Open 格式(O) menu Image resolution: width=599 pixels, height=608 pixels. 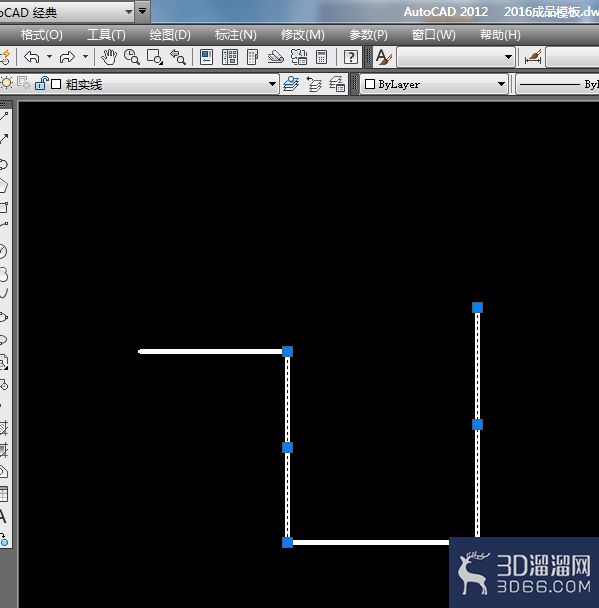tap(41, 35)
